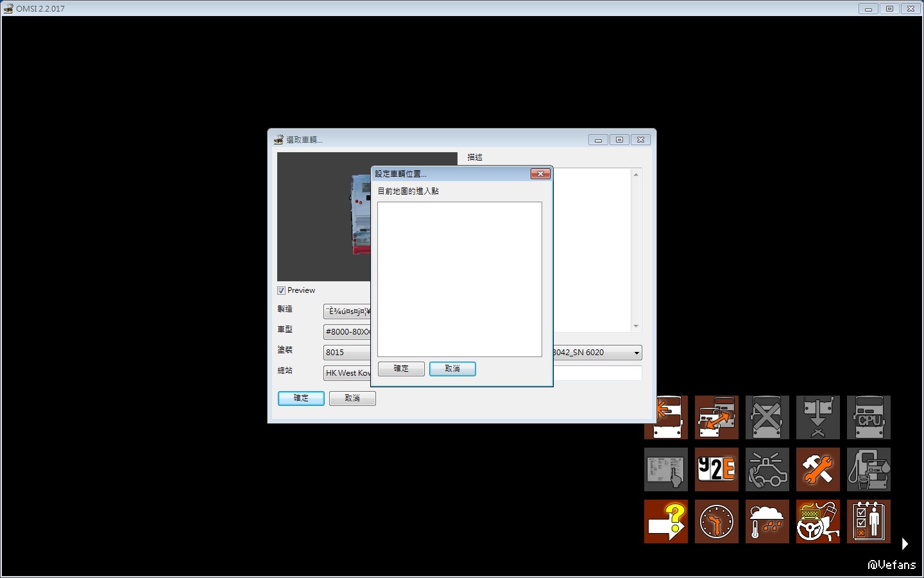Click 確定 in the 設定車輛位置 dialog
This screenshot has height=578, width=924.
pyautogui.click(x=401, y=369)
